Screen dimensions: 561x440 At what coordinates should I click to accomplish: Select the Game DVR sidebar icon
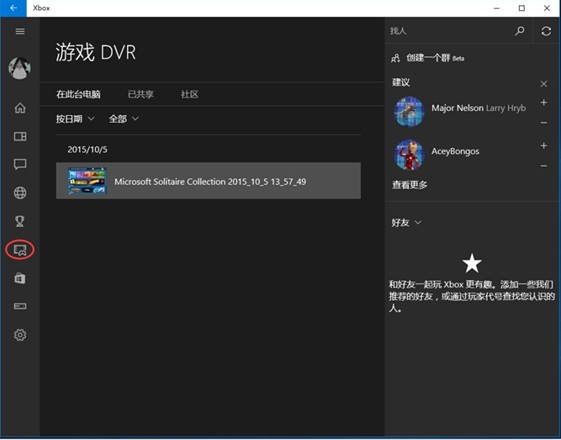(20, 250)
